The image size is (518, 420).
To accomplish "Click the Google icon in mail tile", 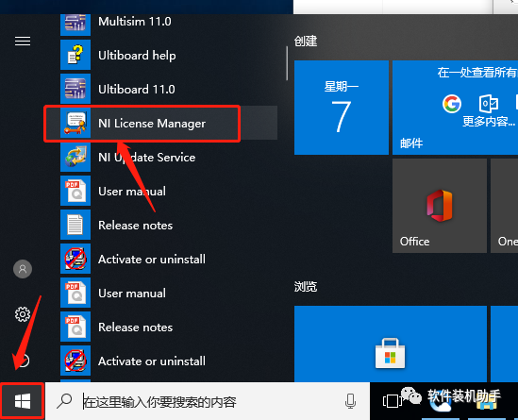I will [452, 104].
